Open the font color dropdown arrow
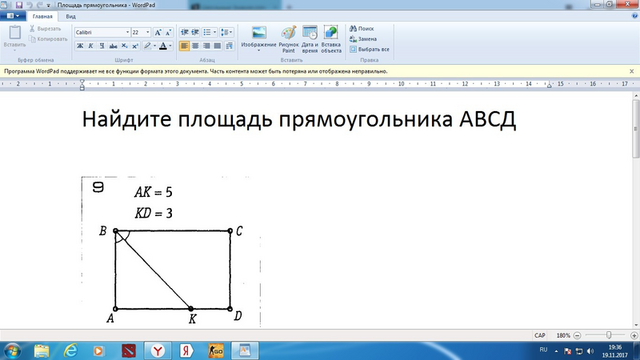Viewport: 640px width, 360px height. pos(170,46)
